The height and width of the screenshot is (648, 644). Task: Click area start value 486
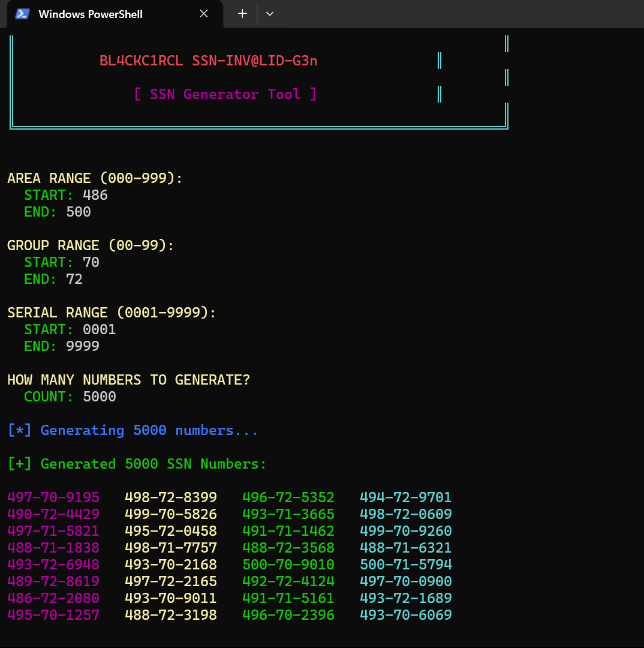click(x=95, y=195)
